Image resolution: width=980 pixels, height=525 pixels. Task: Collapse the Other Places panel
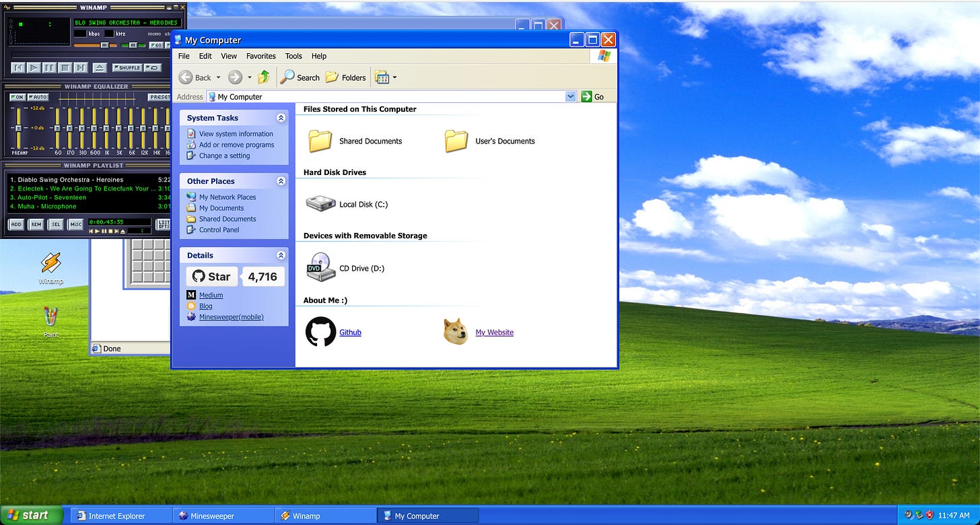pyautogui.click(x=281, y=181)
